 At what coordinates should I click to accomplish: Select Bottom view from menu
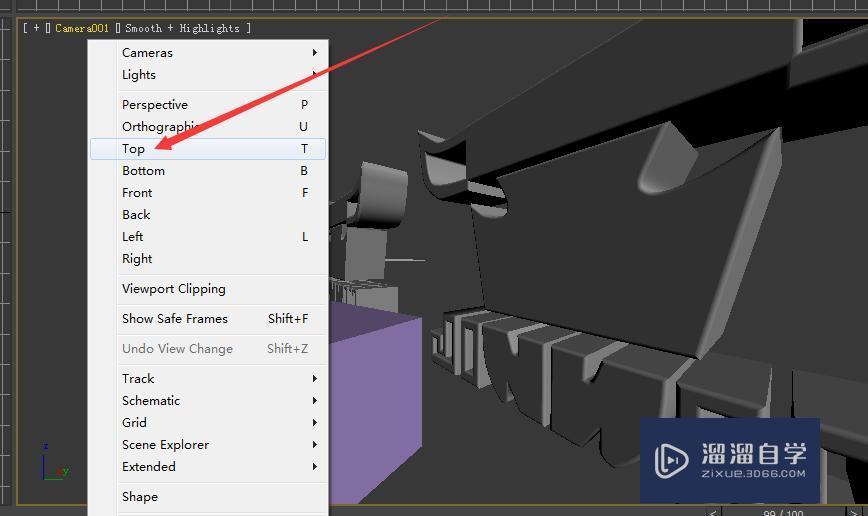point(208,171)
